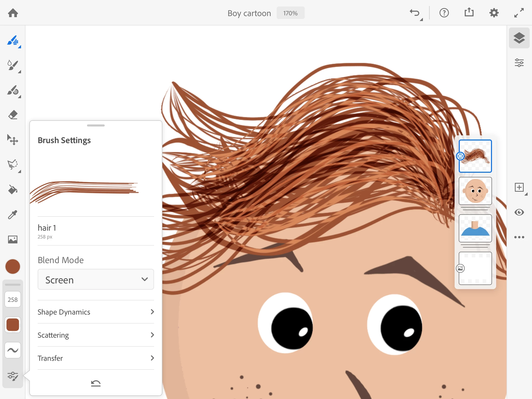
Task: Select the eraser tool
Action: (12, 115)
